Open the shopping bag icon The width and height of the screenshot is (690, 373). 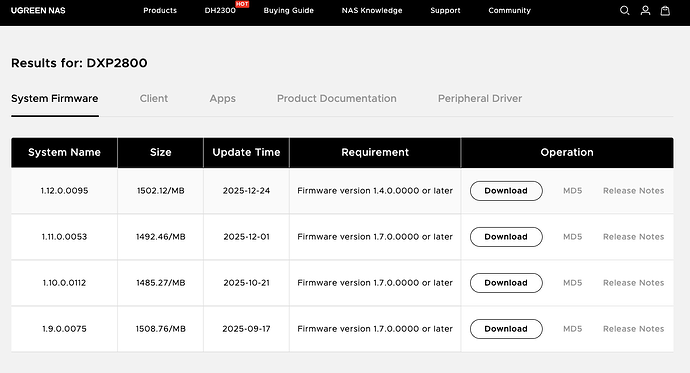coord(665,10)
